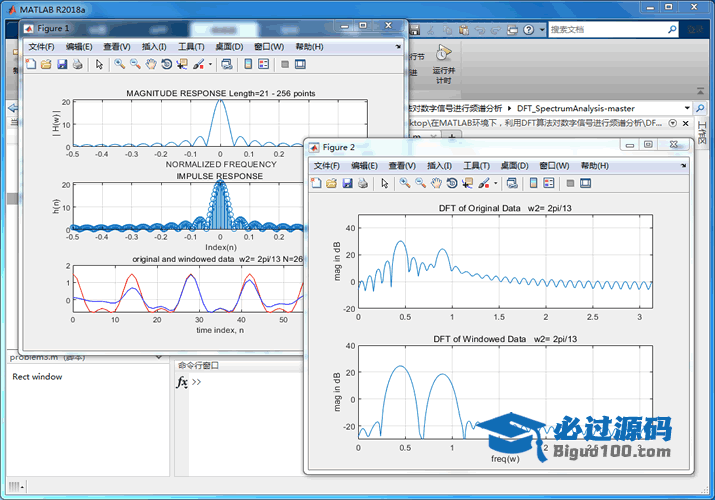This screenshot has width=715, height=500.
Task: Dock Figure 1 using corner arrow
Action: 398,46
